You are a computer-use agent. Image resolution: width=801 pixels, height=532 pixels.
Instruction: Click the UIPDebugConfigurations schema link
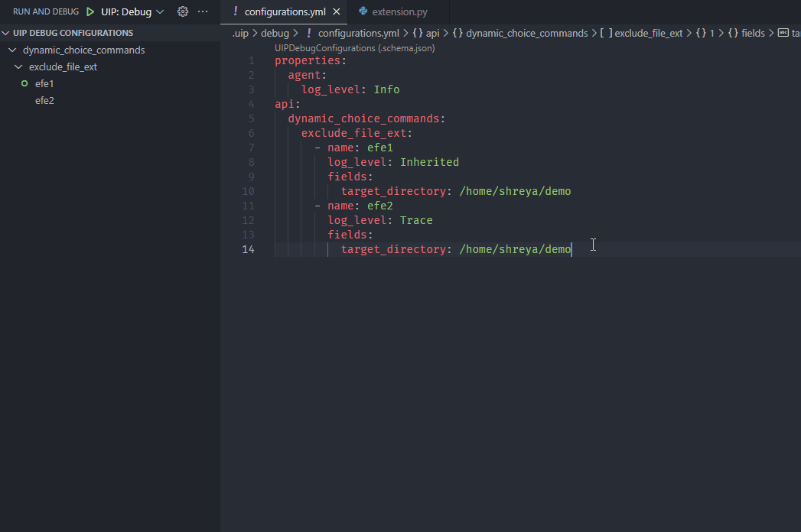pos(354,47)
